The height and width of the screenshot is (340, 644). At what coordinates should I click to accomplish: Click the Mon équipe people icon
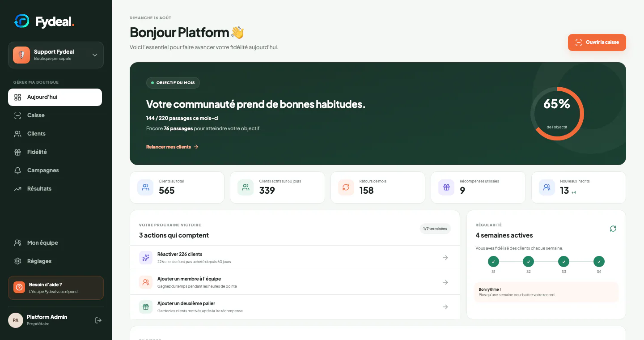(x=18, y=243)
